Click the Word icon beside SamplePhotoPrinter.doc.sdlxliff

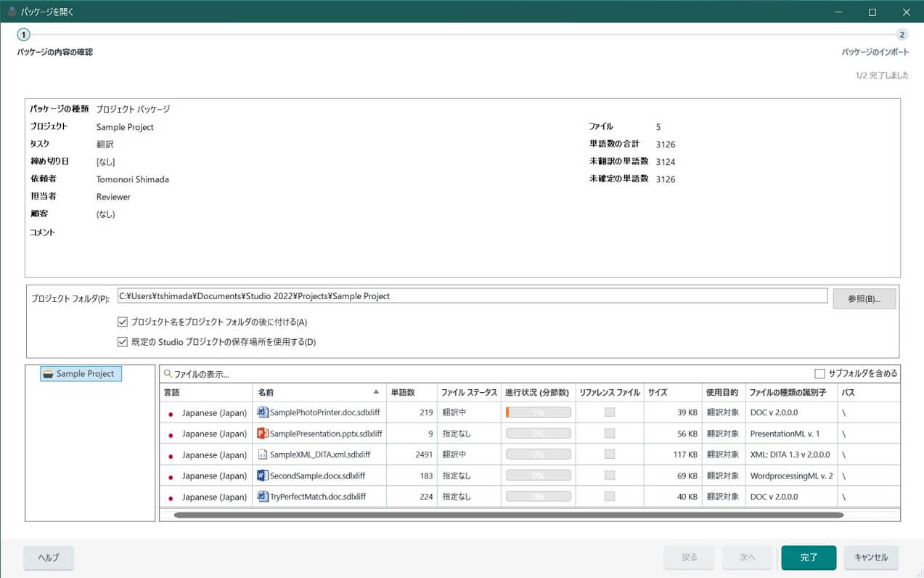[x=263, y=412]
